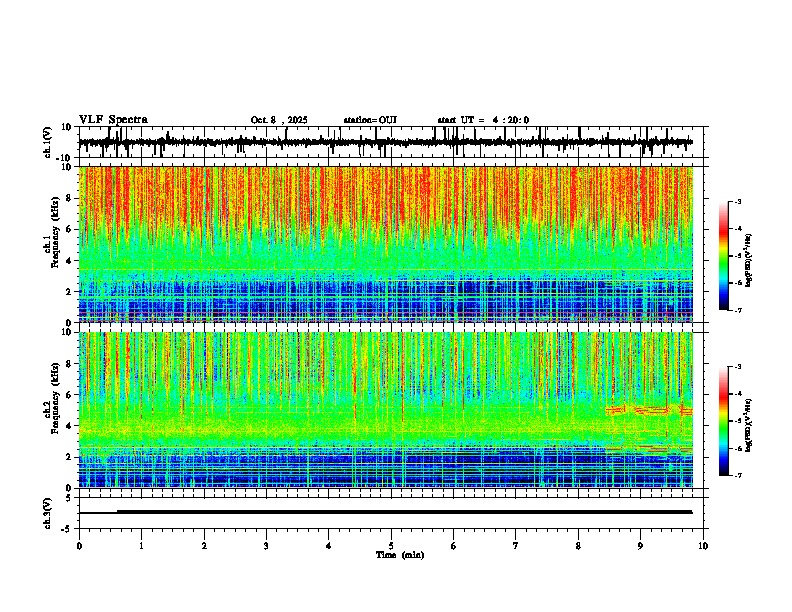Click time axis tick label "0"
Screen dimensions: 792x612
(x=79, y=546)
